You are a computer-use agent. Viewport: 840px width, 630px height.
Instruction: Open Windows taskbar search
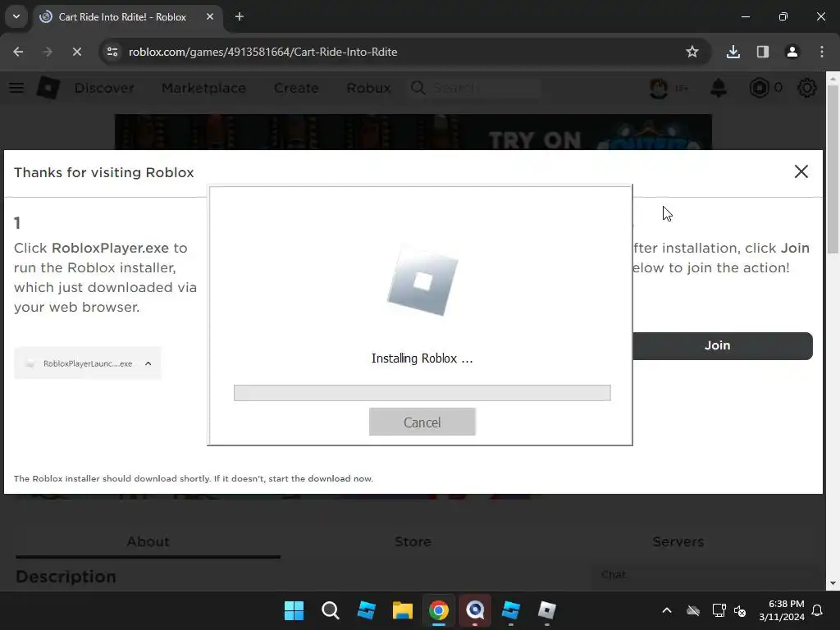330,610
